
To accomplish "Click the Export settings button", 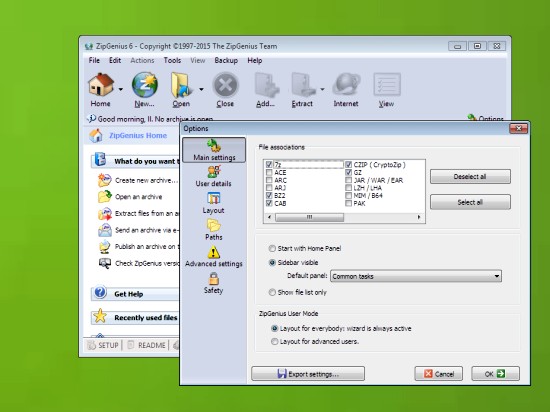I will pos(308,374).
